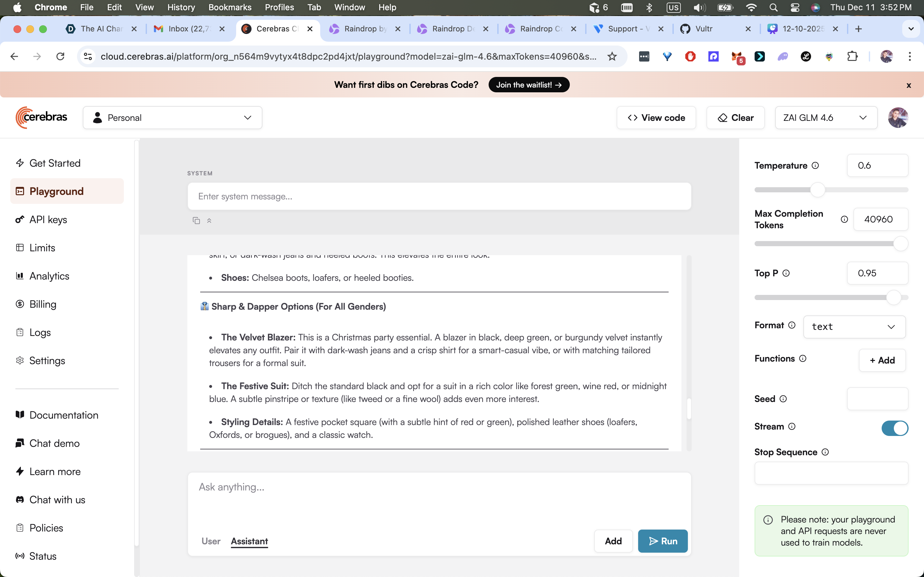Image resolution: width=924 pixels, height=577 pixels.
Task: Click the Temperature slider handle
Action: [x=817, y=190]
